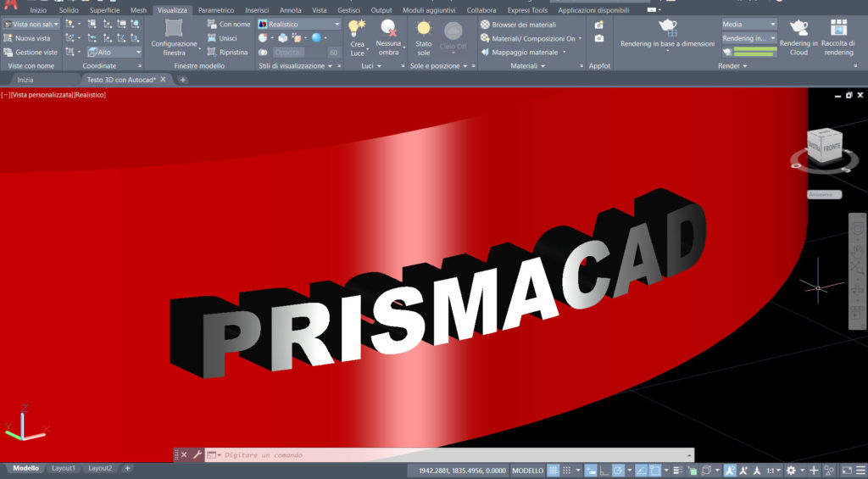
Task: Click the annotation monitor plus icon
Action: pos(814,471)
